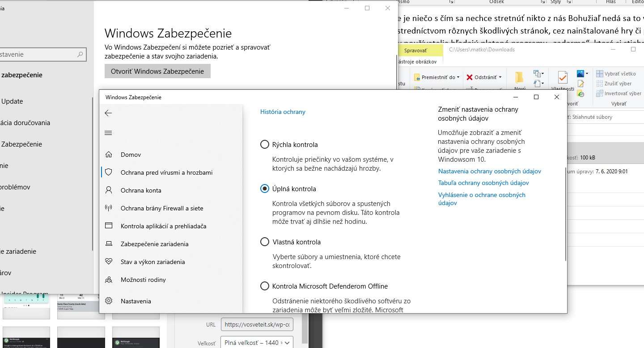Open the hamburger menu in Windows Zabezpečenie
The width and height of the screenshot is (644, 348).
pos(108,133)
